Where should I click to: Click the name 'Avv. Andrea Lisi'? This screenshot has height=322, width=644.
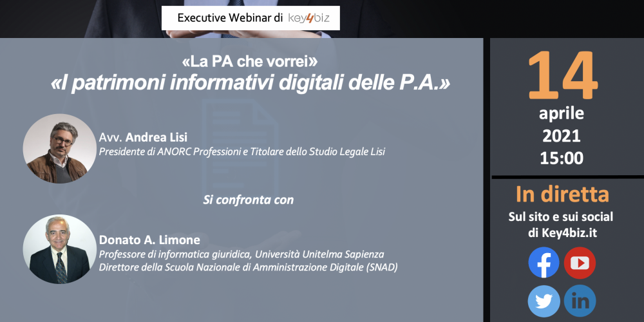coord(143,138)
